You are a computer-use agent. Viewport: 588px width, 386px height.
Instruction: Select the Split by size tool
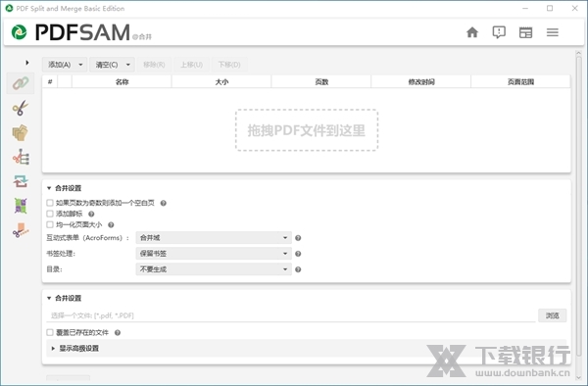click(21, 230)
